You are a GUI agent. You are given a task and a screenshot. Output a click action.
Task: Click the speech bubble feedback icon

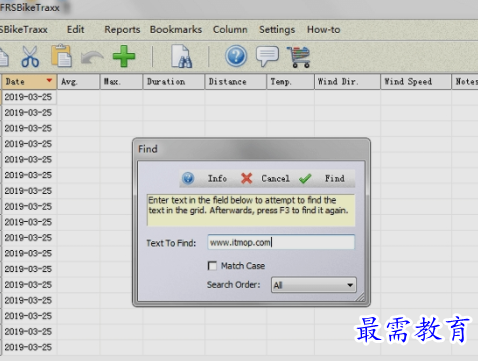pyautogui.click(x=267, y=56)
